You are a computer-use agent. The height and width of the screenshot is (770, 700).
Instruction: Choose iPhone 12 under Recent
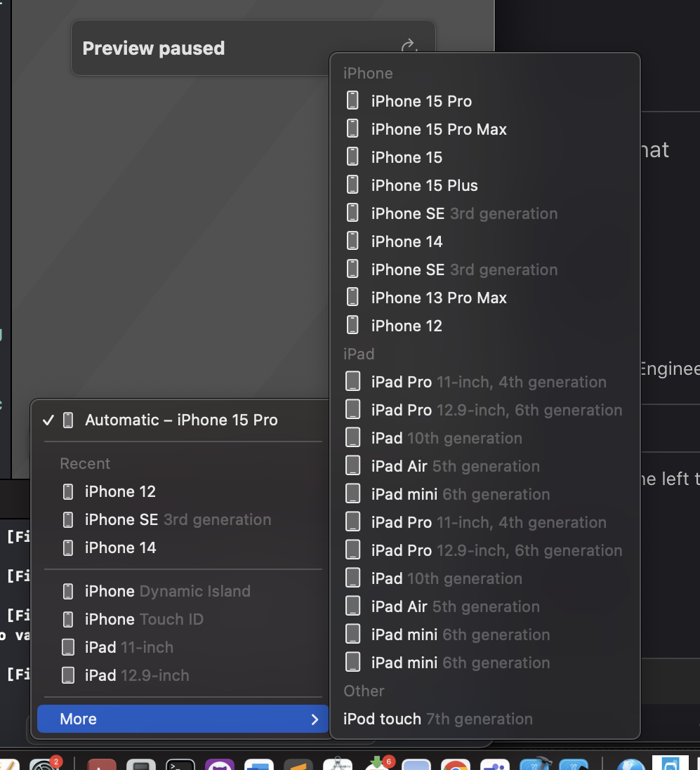[x=180, y=491]
